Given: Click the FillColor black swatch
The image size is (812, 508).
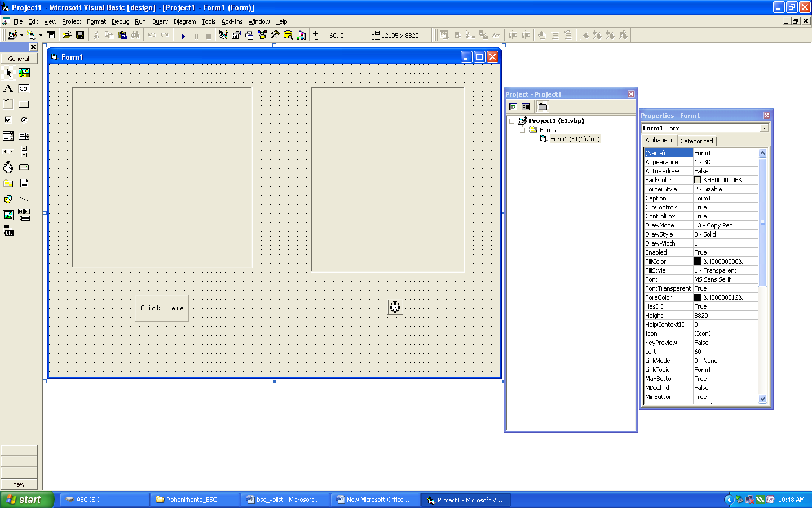Looking at the screenshot, I should point(698,261).
